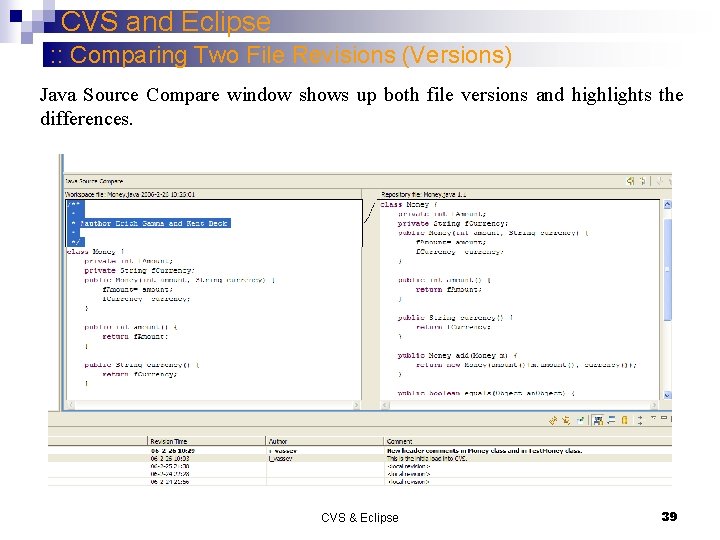Click 'public Money add(Money m)' in repository pane
Viewport: 720px width, 540px height.
[457, 355]
